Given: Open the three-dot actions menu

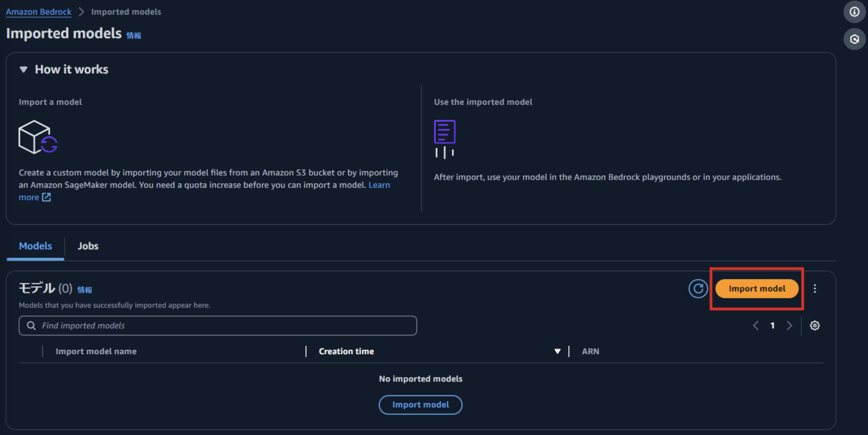Looking at the screenshot, I should (x=814, y=289).
